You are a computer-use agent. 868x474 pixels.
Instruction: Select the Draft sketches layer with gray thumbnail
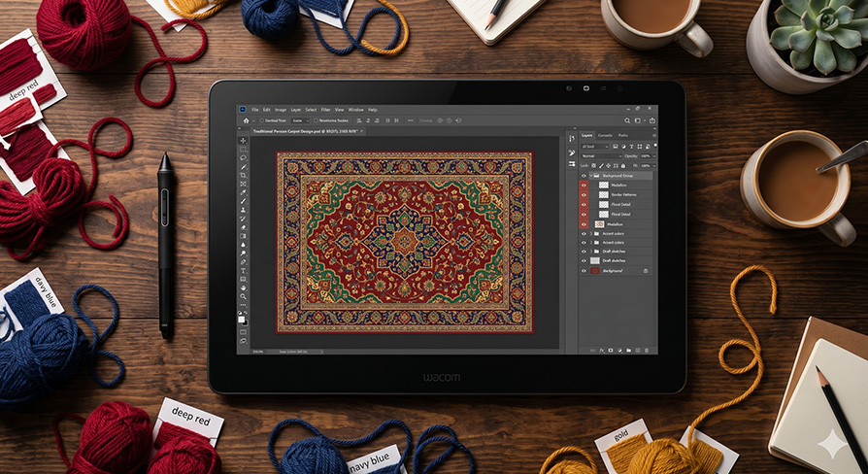(595, 260)
